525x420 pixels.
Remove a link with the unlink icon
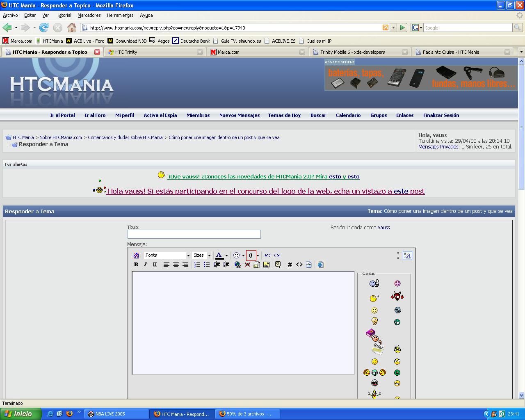(247, 265)
